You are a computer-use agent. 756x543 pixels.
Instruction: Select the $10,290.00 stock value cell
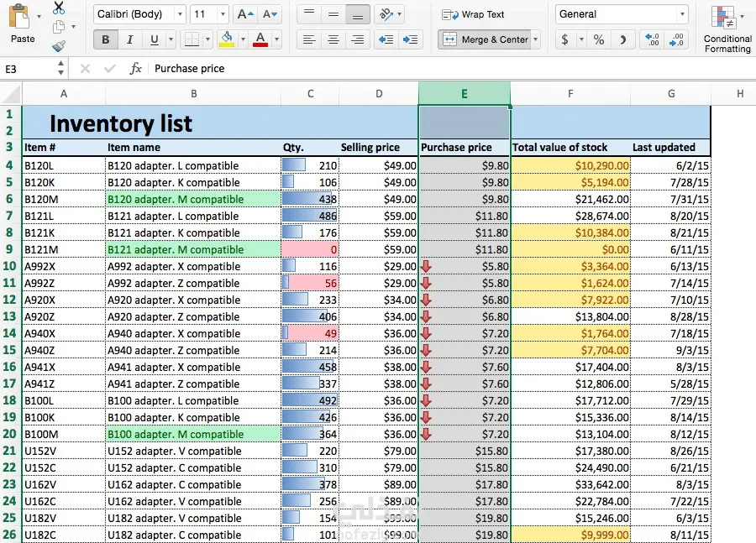pos(570,165)
